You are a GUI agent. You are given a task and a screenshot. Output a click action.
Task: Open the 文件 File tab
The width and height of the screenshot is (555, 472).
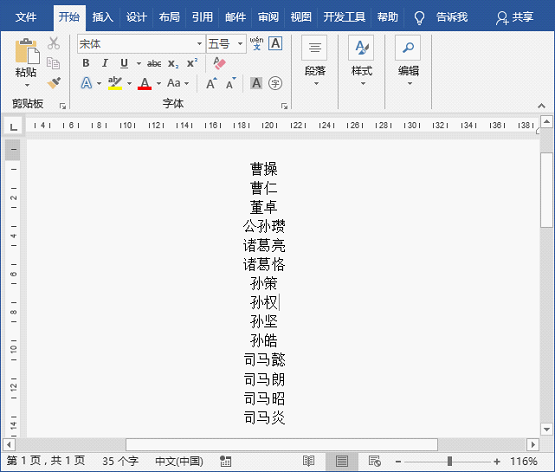coord(26,17)
